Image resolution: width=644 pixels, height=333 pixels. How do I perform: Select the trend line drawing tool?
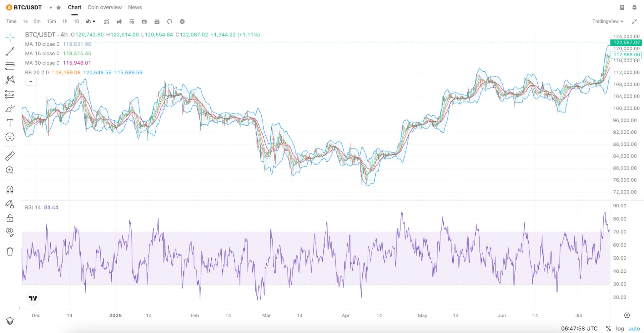10,52
